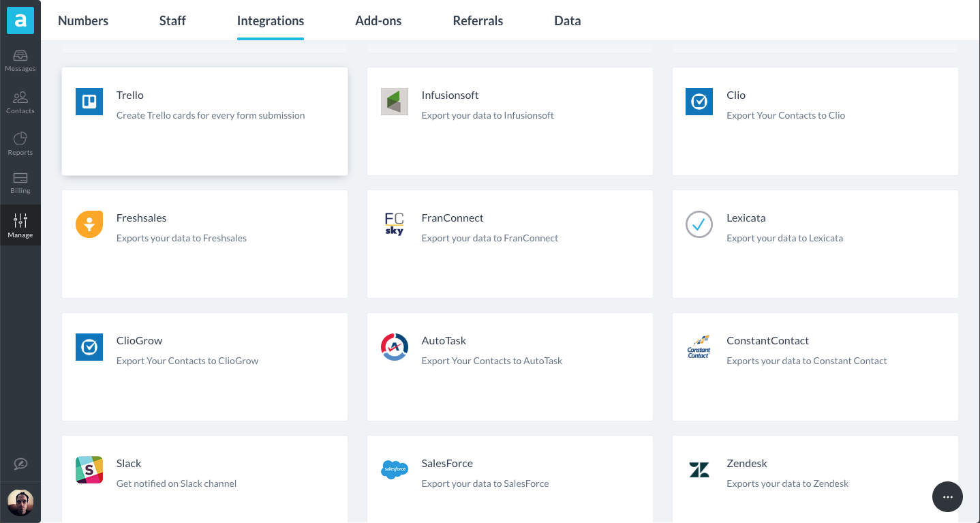Screen dimensions: 980x523
Task: Open Contacts in the sidebar
Action: 20,103
